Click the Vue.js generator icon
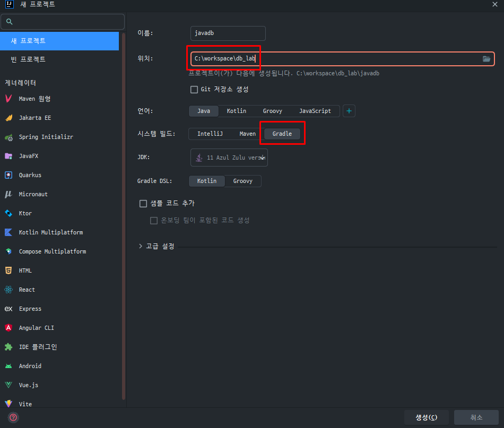 [8, 385]
